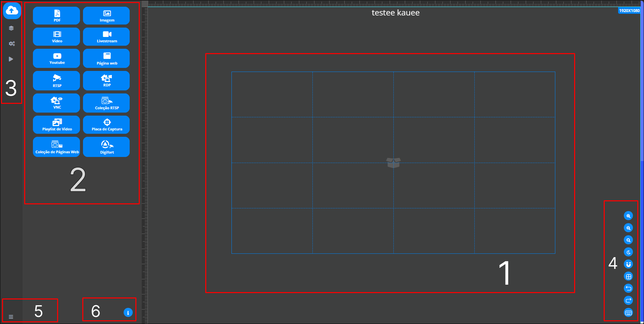Enable snapping with the magnet icon
The height and width of the screenshot is (324, 644).
point(628,264)
